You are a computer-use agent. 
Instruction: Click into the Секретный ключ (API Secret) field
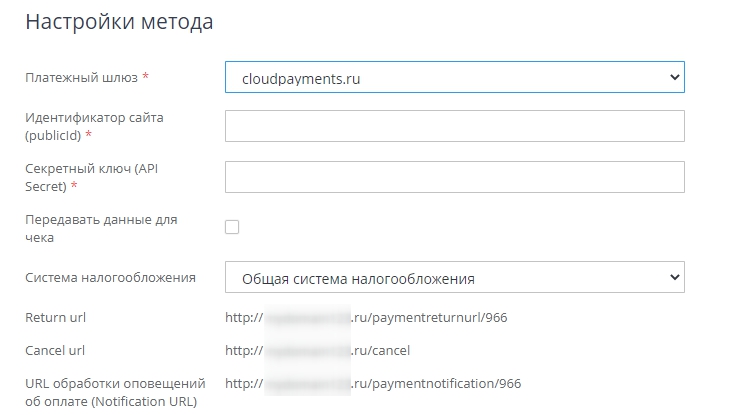pyautogui.click(x=454, y=177)
